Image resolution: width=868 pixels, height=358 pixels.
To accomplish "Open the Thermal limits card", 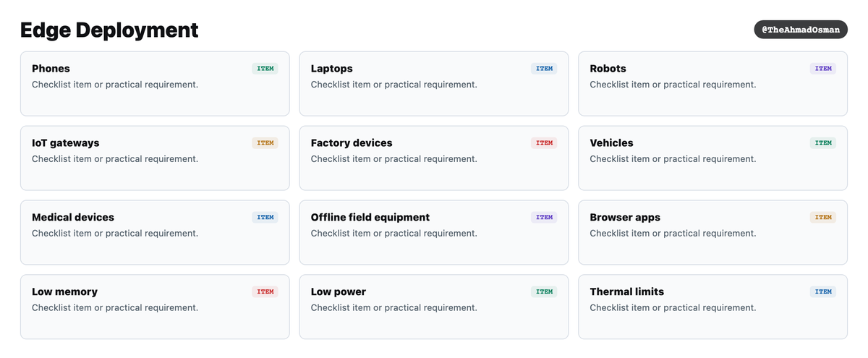I will (x=712, y=307).
